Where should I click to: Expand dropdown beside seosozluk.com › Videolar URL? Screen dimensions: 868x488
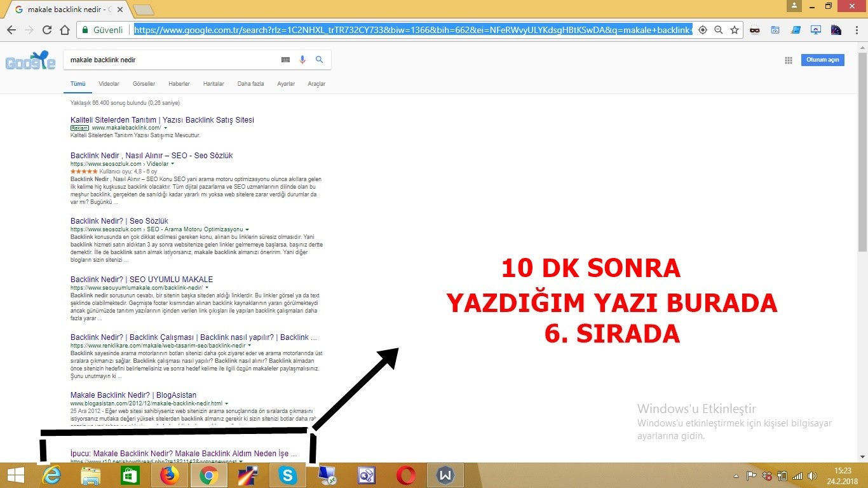(x=172, y=164)
